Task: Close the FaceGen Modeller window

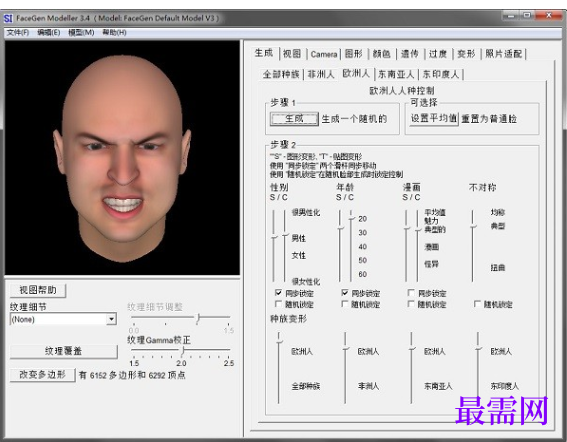Action: point(549,16)
